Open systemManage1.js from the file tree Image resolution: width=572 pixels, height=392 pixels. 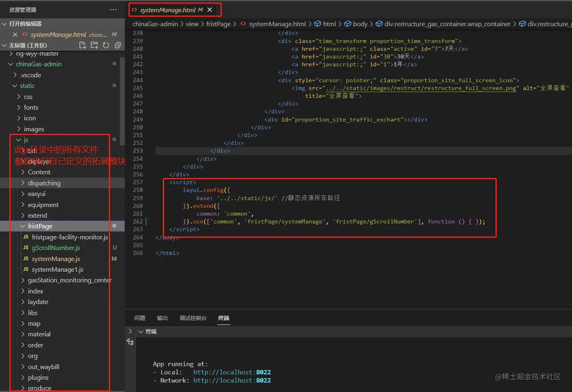click(x=57, y=270)
